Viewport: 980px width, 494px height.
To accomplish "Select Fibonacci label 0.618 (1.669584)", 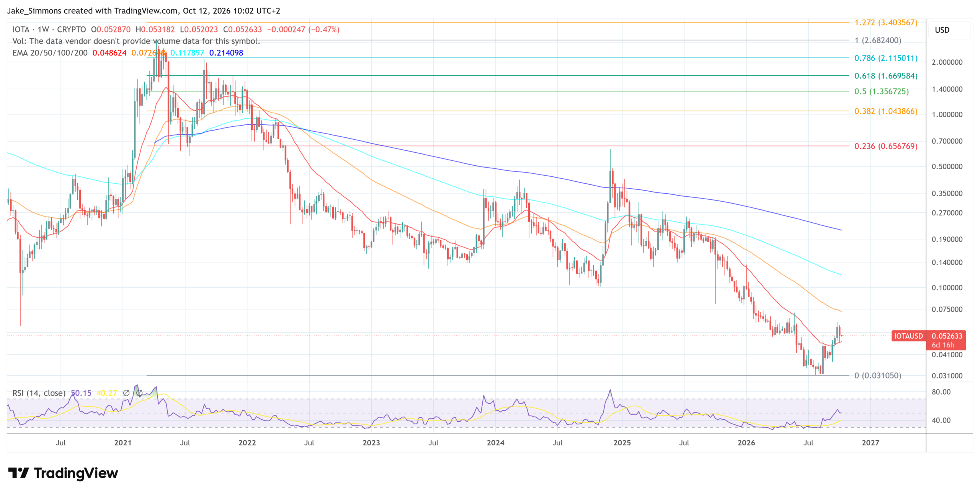I will tap(886, 76).
